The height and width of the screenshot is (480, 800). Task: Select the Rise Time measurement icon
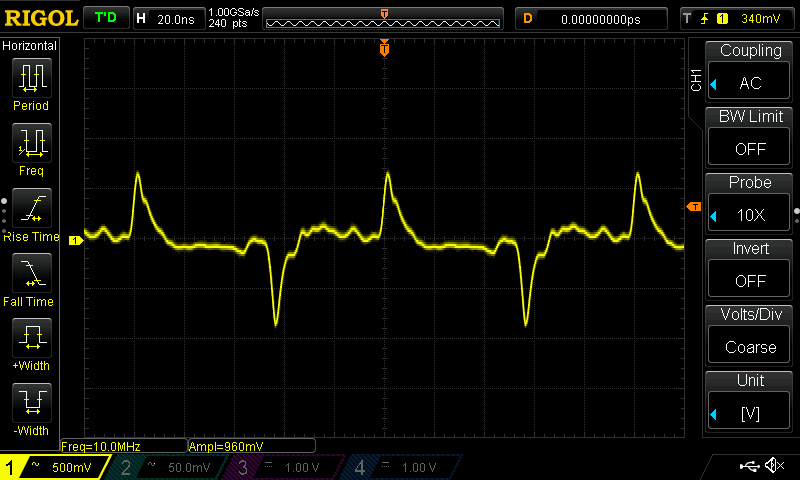click(32, 208)
